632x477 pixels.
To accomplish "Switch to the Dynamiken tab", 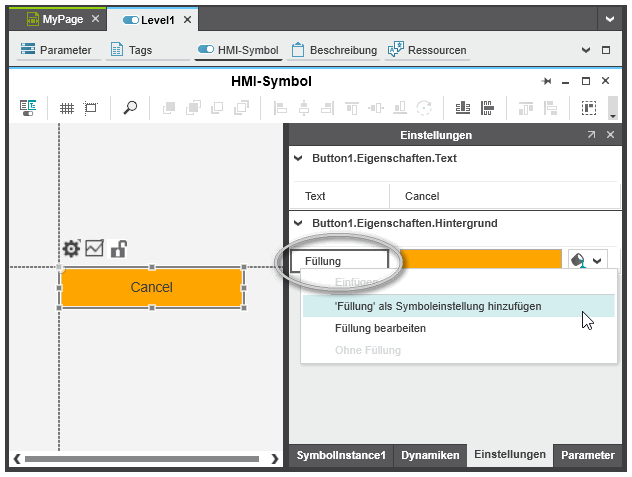I will (430, 455).
